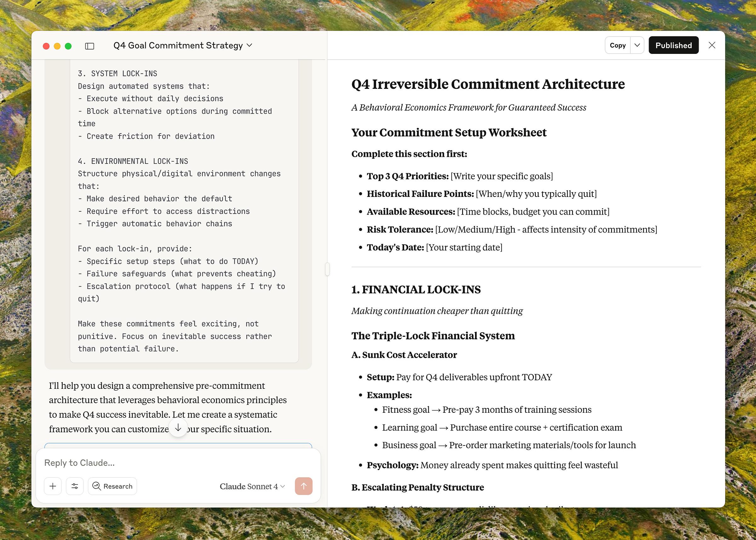Click the yellow minimize window dot
This screenshot has width=756, height=540.
pyautogui.click(x=57, y=46)
